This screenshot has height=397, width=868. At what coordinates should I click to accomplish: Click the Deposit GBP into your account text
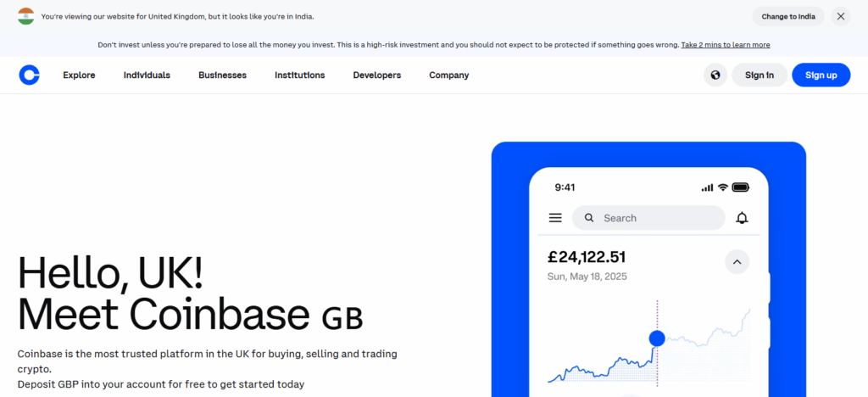click(x=161, y=383)
